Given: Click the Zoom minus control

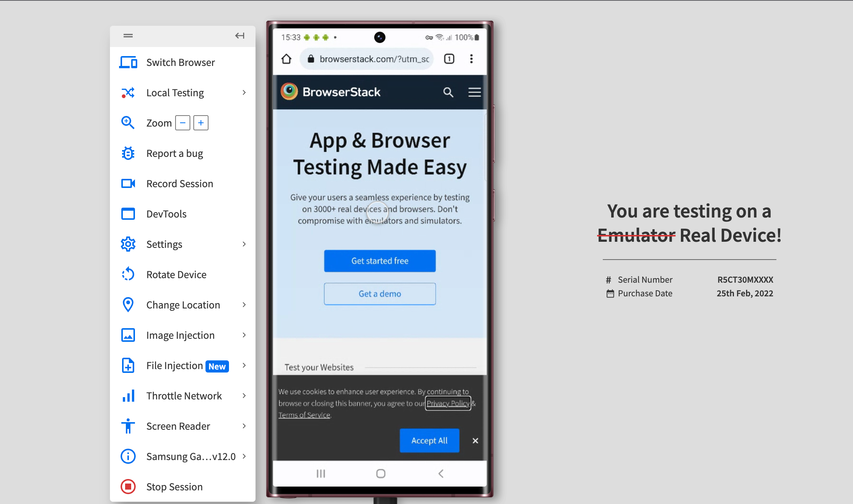Looking at the screenshot, I should 182,122.
